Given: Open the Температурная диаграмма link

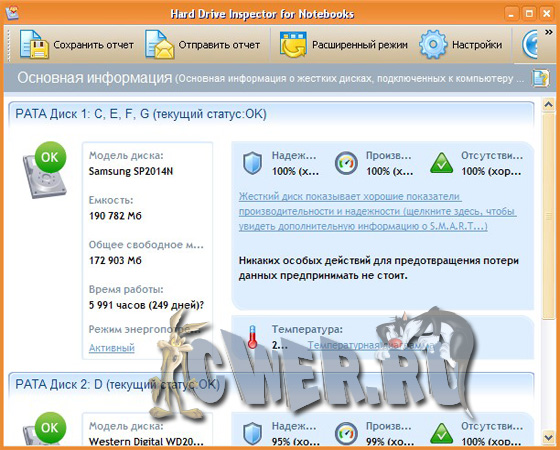Looking at the screenshot, I should 371,345.
